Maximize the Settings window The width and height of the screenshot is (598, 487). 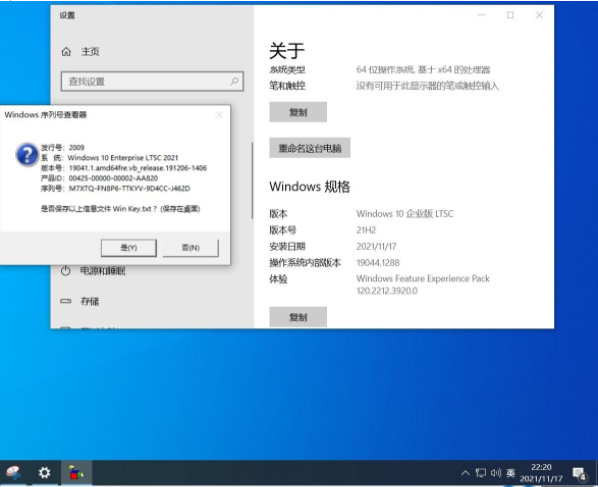pyautogui.click(x=510, y=15)
